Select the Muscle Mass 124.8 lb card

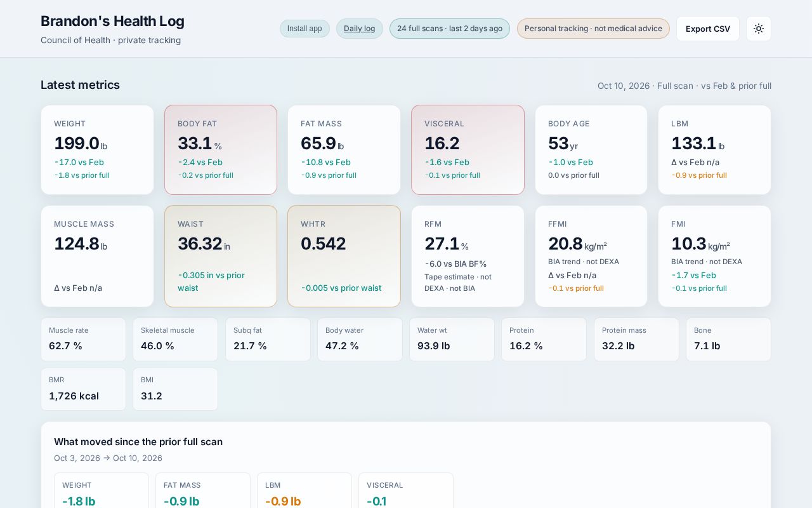pos(97,256)
